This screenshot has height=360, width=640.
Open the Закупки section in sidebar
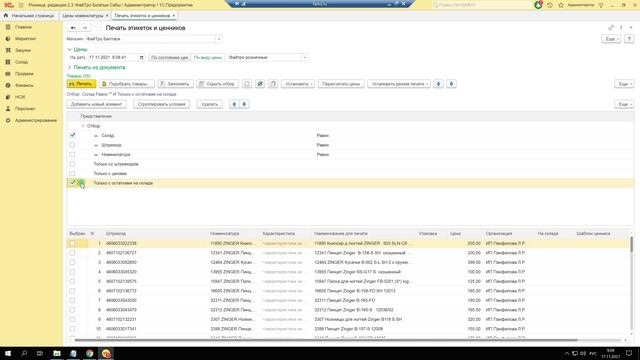coord(23,50)
